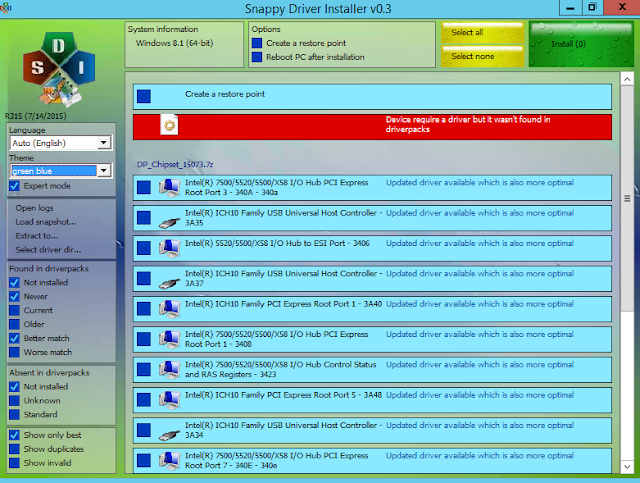Viewport: 640px width, 483px height.
Task: Open logs
Action: 34,208
